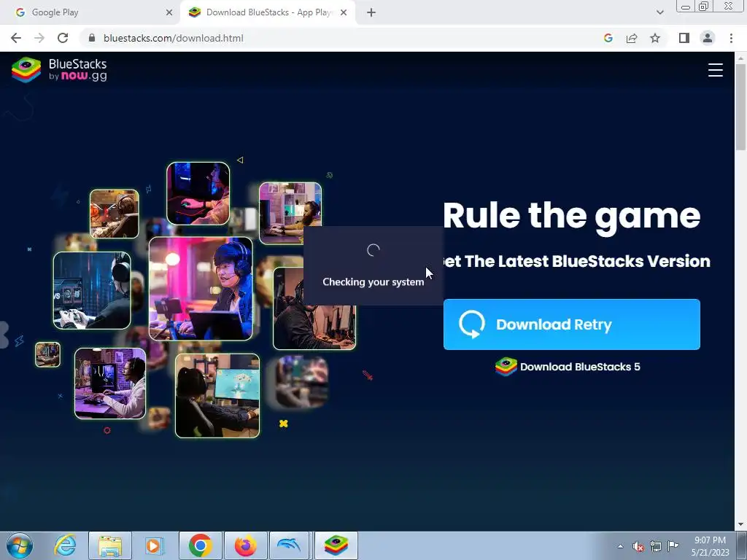Viewport: 747px width, 560px height.
Task: Click the Chrome icon in the taskbar
Action: tap(201, 545)
